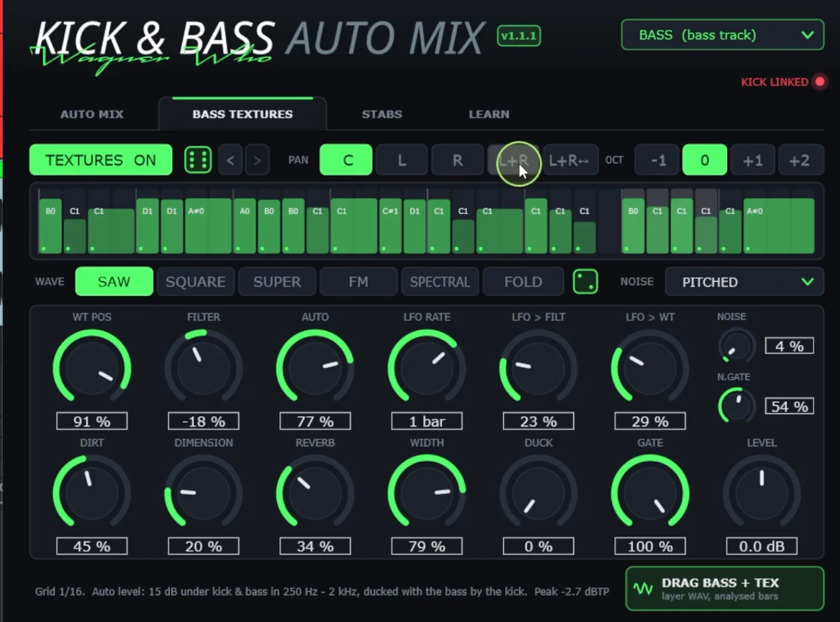Select SAW waveform
Screen dimensions: 840x622
114,282
